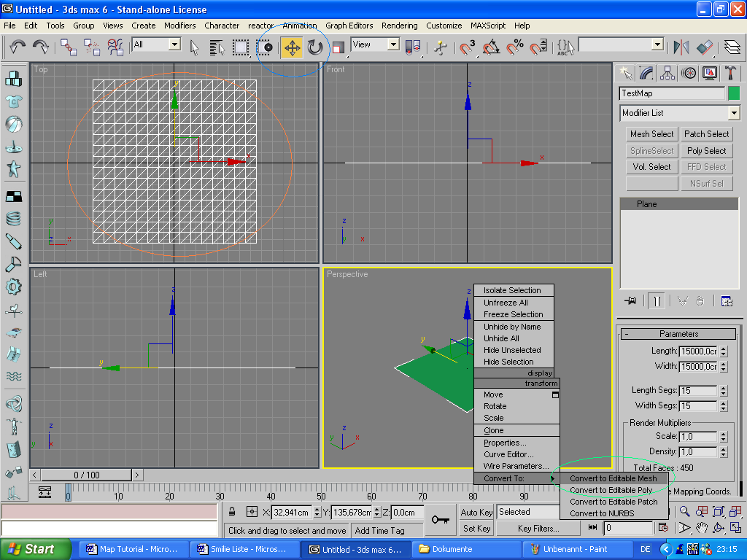The width and height of the screenshot is (747, 560).
Task: Open the Hierarchy command panel tab
Action: pyautogui.click(x=667, y=73)
